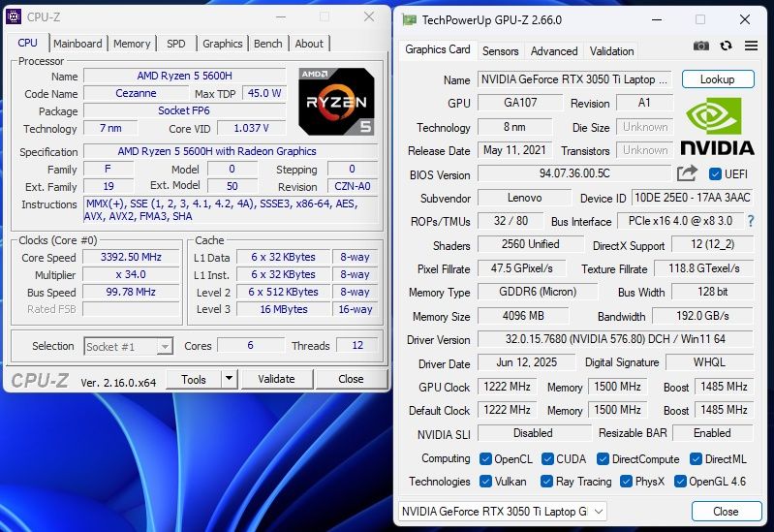Switch to the Memory tab in CPU-Z
Viewport: 774px width, 532px height.
click(132, 44)
